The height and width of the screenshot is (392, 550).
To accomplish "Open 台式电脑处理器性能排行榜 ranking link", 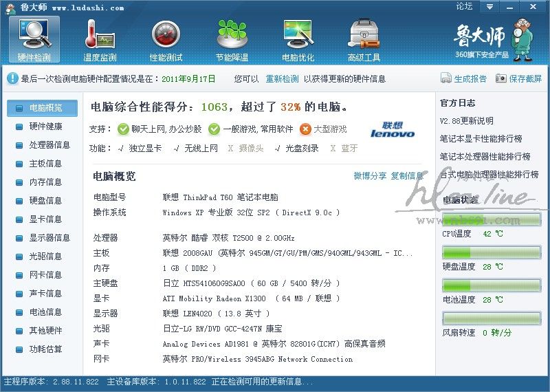I will 489,175.
